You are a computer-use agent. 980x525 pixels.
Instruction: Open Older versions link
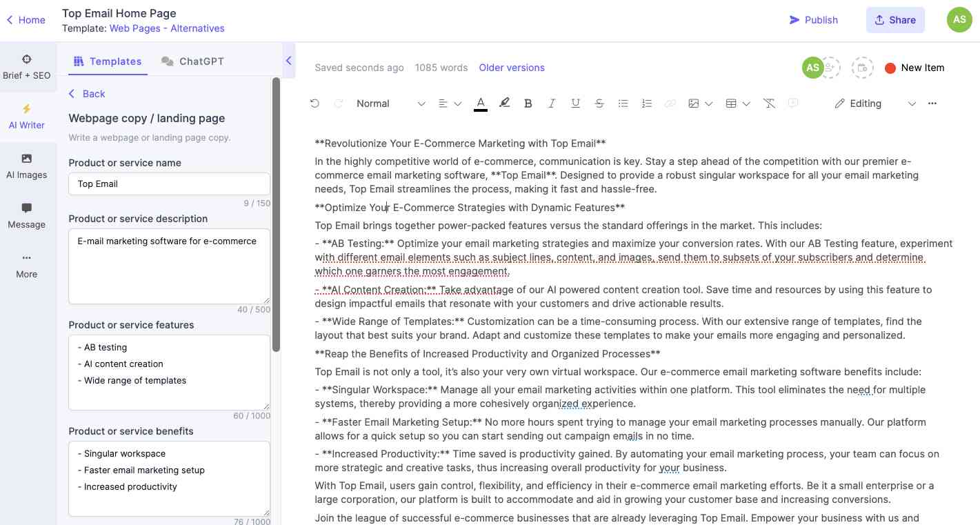pyautogui.click(x=512, y=68)
